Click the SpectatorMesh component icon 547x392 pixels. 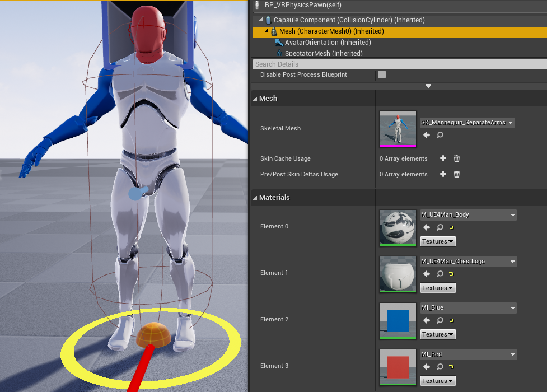[x=279, y=53]
